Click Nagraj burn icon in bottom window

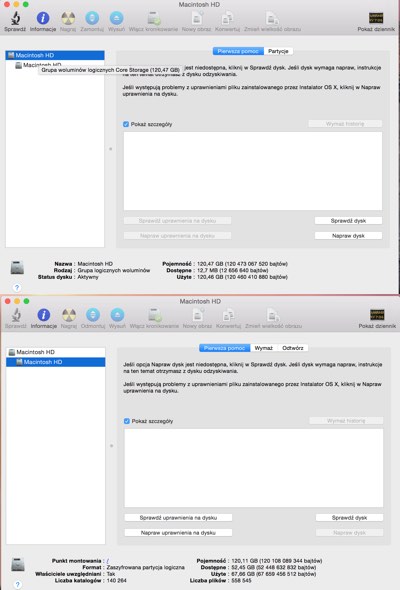pos(69,315)
